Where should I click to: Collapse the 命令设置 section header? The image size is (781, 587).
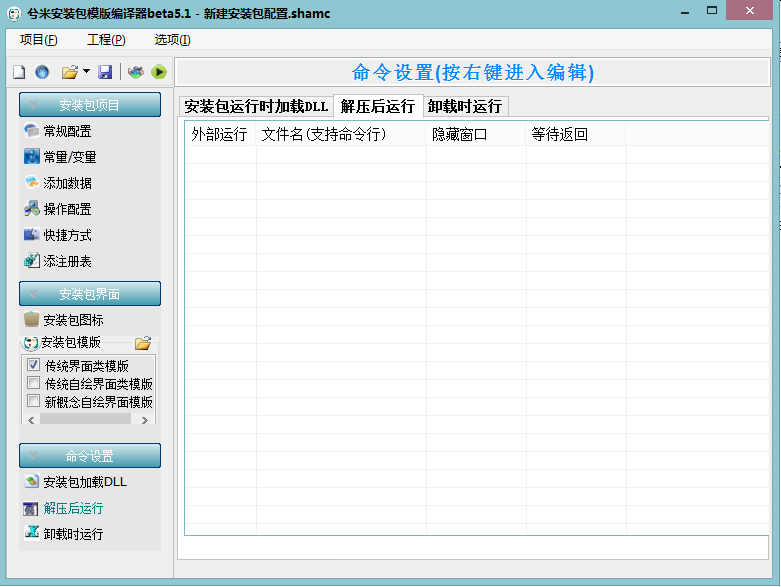(89, 456)
